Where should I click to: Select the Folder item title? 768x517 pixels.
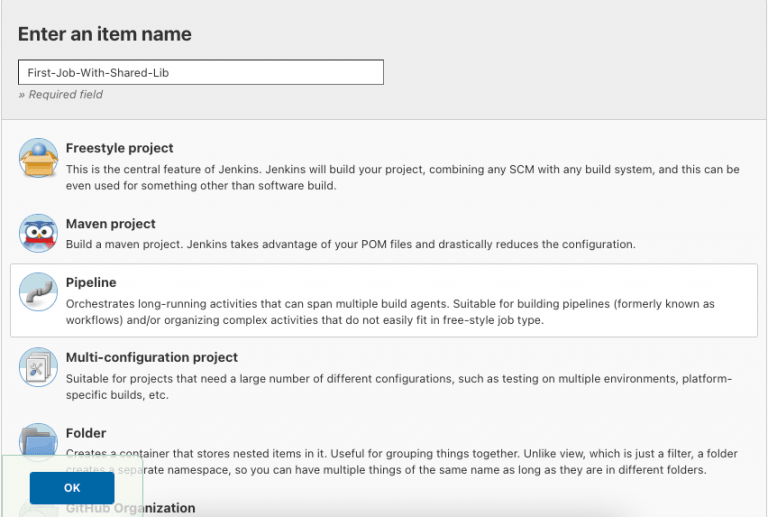[86, 434]
